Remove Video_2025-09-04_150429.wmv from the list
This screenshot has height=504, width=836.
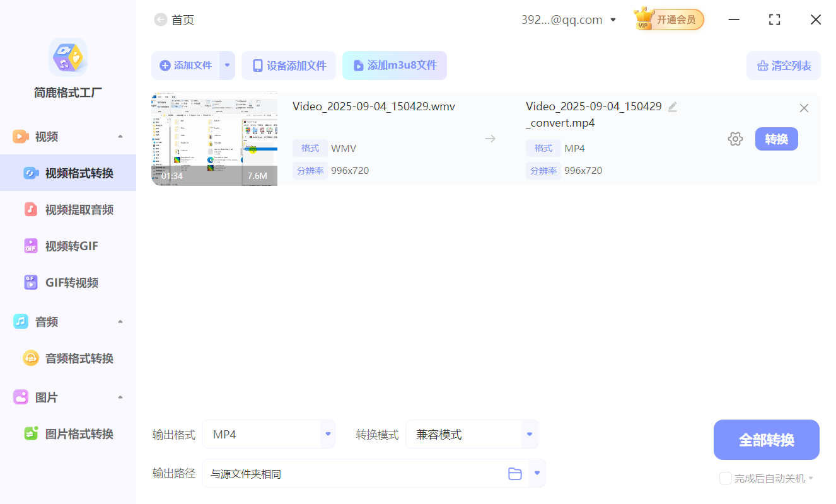pos(804,108)
